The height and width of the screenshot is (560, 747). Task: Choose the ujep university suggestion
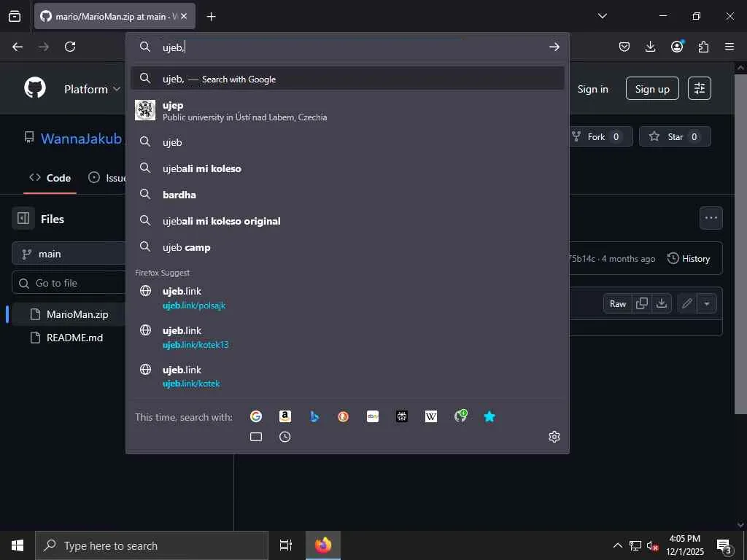[x=347, y=111]
